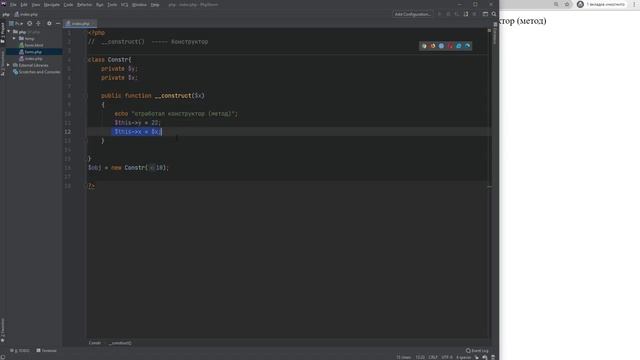The height and width of the screenshot is (360, 640).
Task: Open the VCS menu
Action: click(124, 4)
